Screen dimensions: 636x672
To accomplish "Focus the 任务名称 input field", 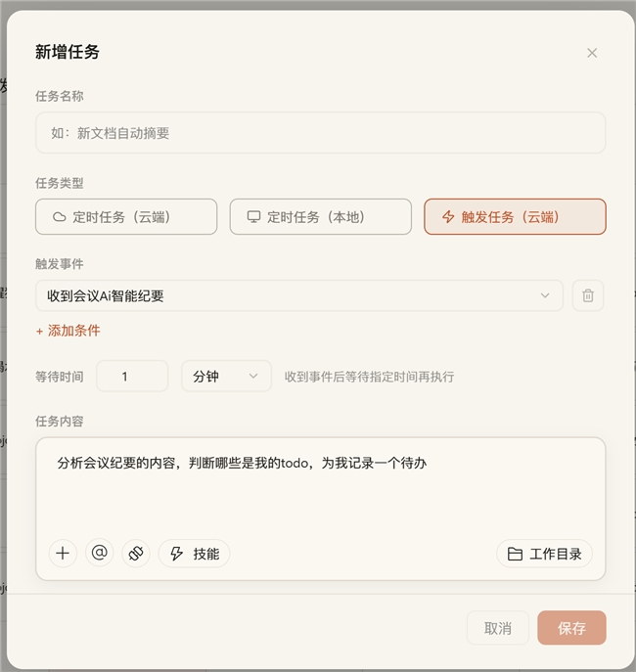I will pyautogui.click(x=320, y=133).
